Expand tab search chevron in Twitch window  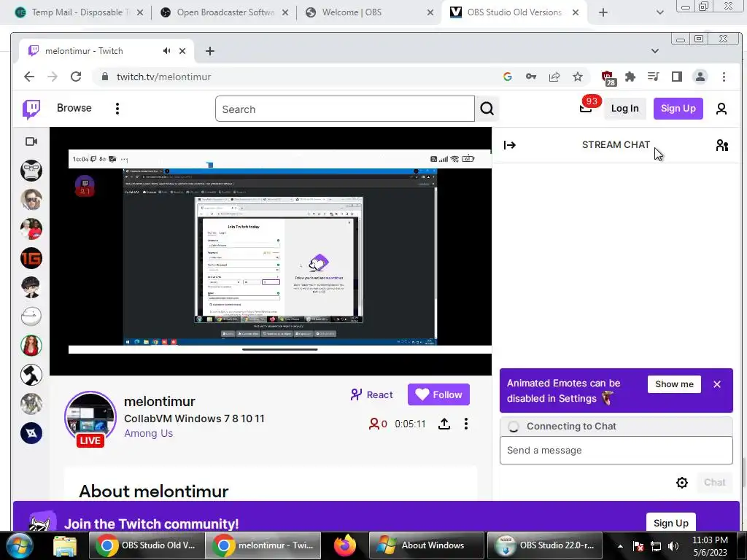tap(655, 51)
